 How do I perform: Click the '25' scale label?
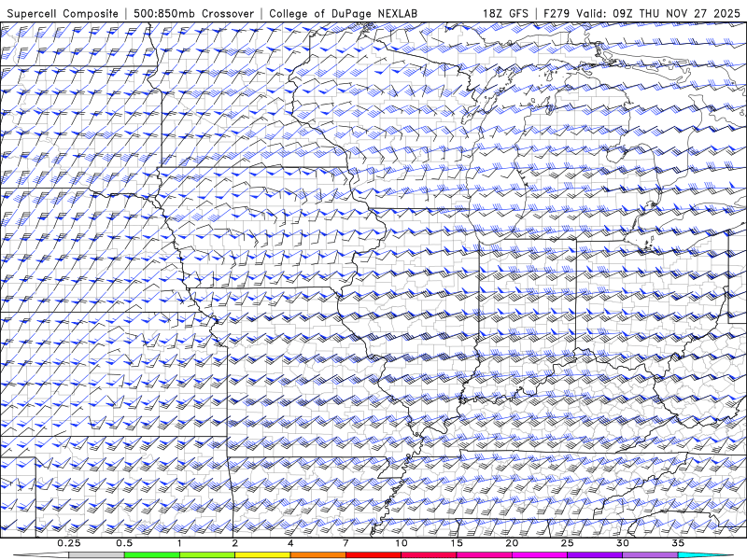pyautogui.click(x=568, y=543)
